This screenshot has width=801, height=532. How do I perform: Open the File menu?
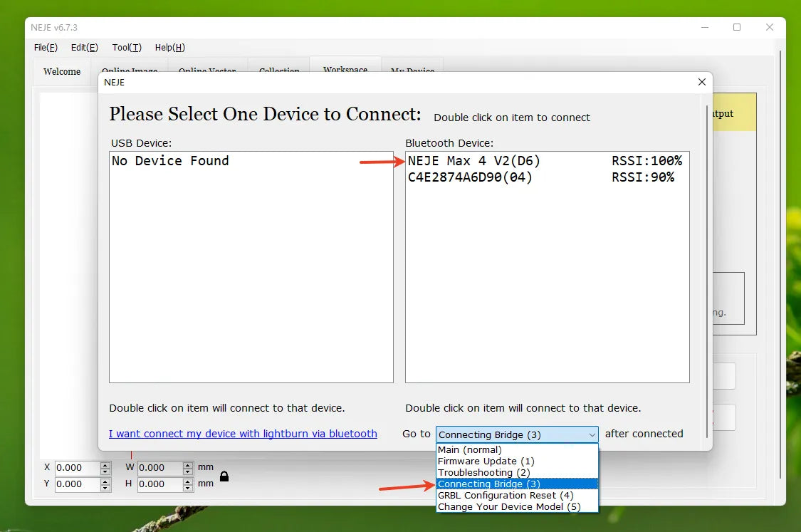(46, 48)
